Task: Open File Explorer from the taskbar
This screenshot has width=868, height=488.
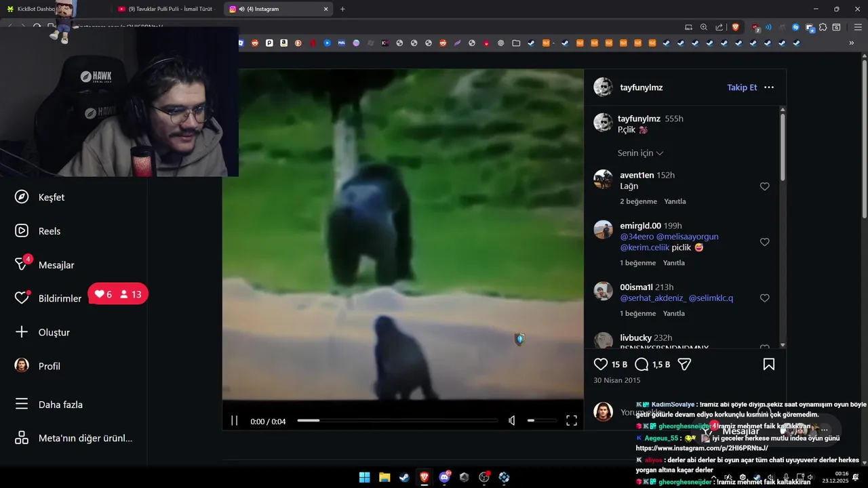Action: pyautogui.click(x=384, y=477)
